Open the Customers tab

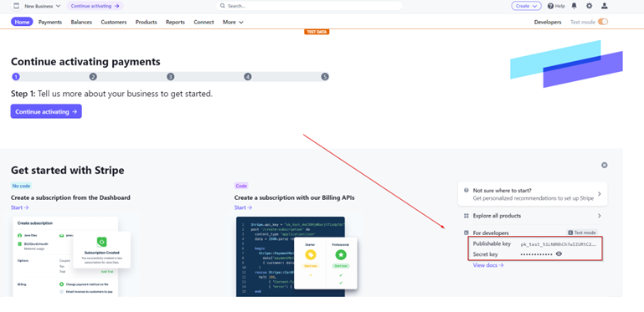point(114,22)
